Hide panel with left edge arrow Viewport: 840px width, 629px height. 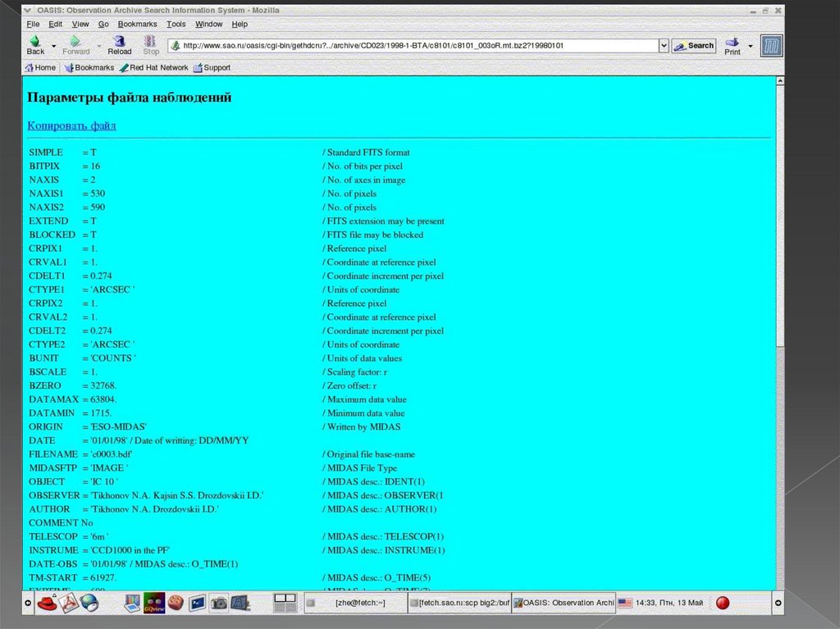[x=28, y=604]
